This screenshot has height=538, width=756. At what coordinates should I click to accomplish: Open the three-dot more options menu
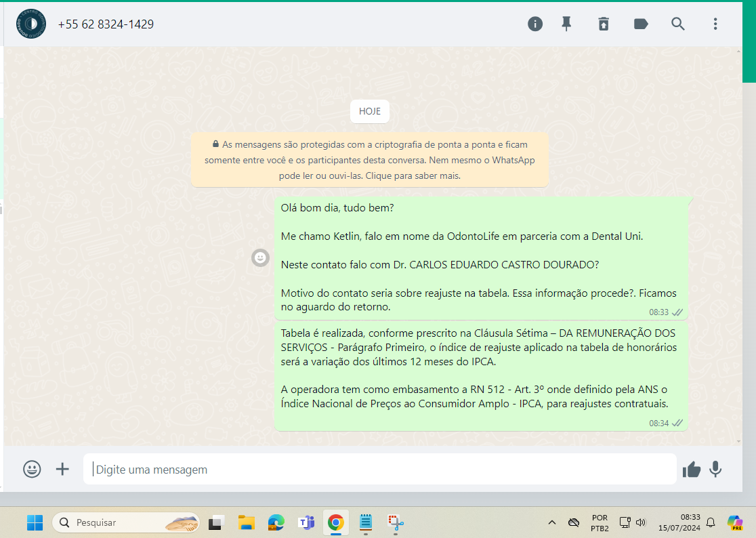tap(715, 24)
